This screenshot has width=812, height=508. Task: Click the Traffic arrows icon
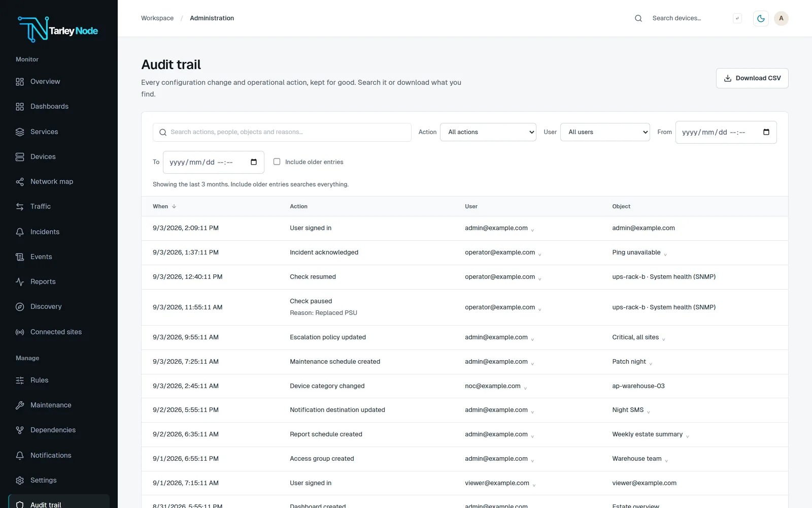20,207
